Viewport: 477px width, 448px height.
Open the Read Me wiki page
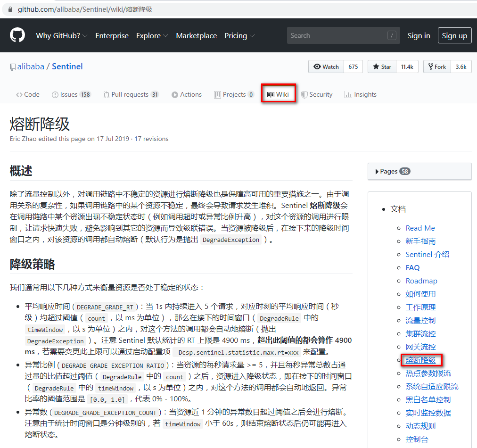[x=420, y=228]
